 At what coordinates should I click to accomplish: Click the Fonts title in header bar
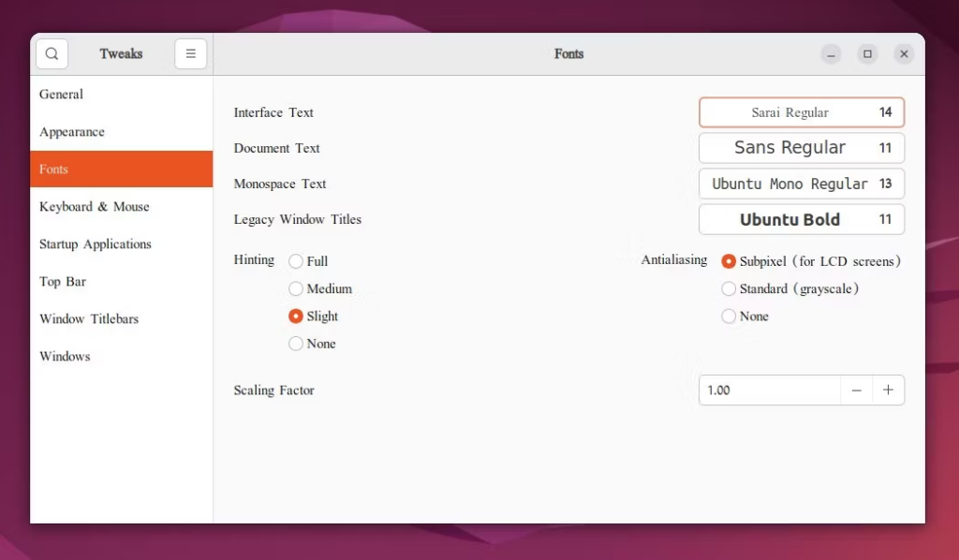tap(568, 53)
